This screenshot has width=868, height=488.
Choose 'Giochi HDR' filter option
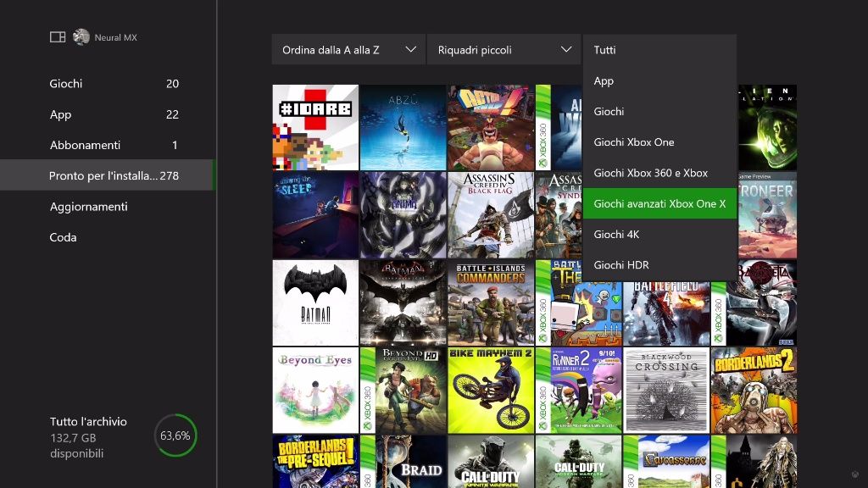click(659, 265)
